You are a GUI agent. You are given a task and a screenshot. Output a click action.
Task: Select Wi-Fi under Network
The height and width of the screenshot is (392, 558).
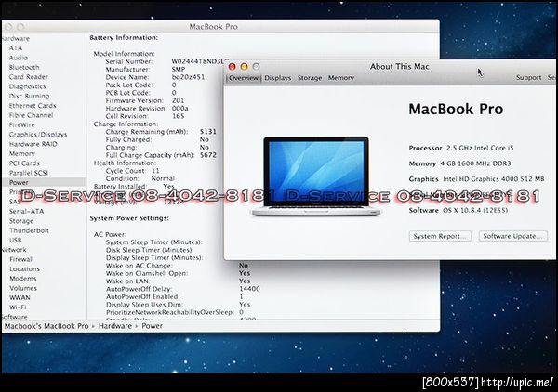click(x=18, y=307)
